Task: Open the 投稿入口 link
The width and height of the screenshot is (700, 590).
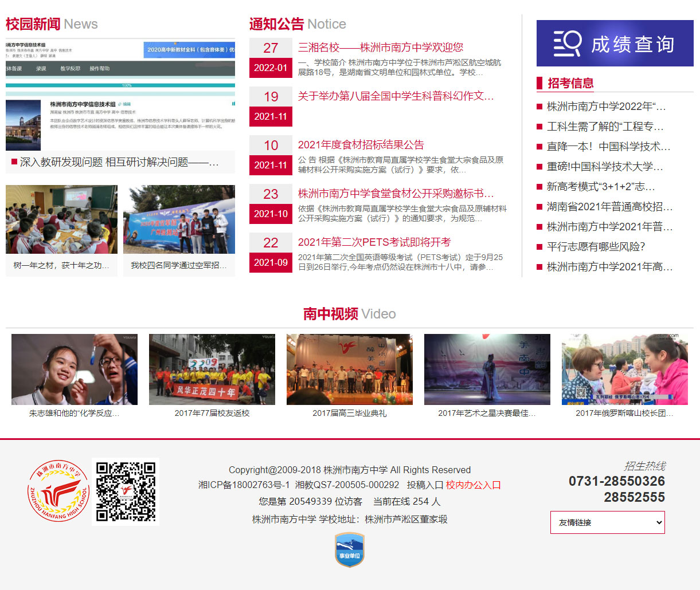Action: (x=425, y=485)
